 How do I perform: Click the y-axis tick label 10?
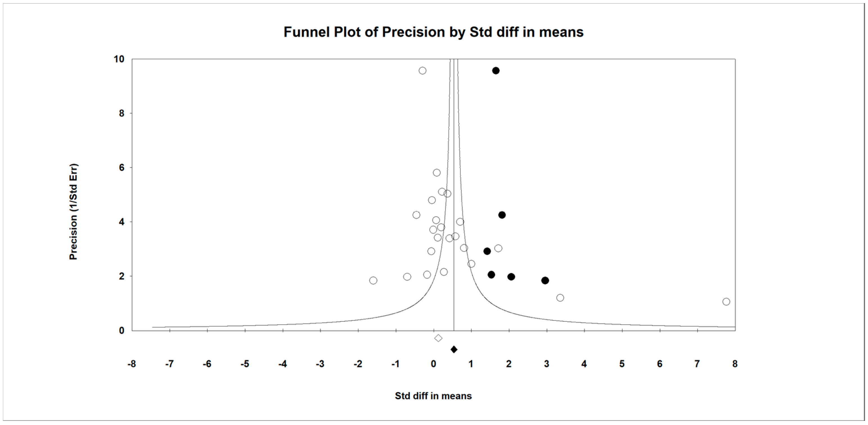click(119, 59)
